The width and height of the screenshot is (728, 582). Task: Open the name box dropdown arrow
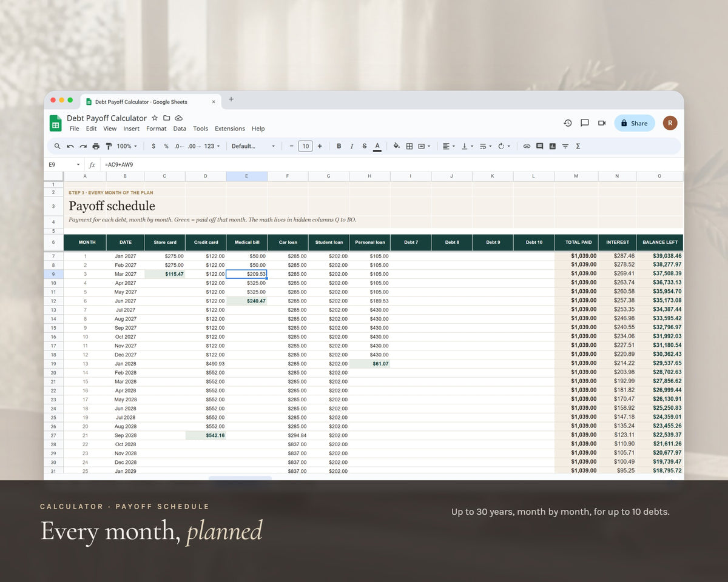[x=78, y=164]
